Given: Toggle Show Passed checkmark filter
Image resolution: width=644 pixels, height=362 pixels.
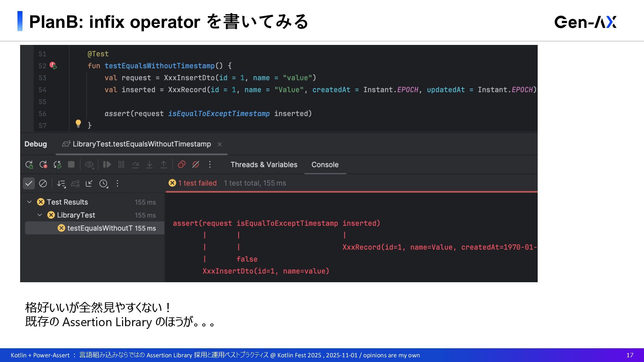Looking at the screenshot, I should coord(29,183).
